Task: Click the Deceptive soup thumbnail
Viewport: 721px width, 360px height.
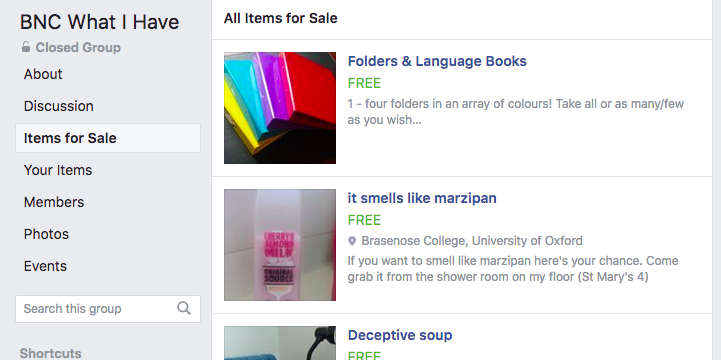Action: 280,343
